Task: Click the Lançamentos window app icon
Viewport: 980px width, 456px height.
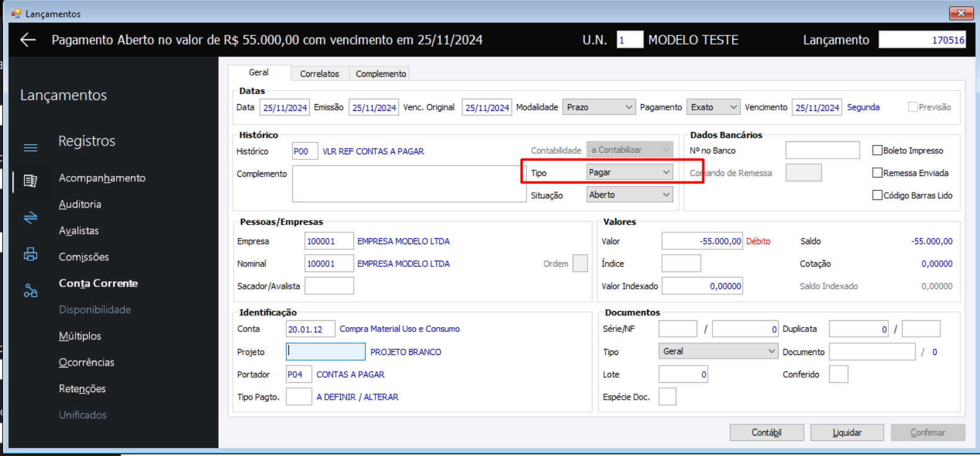Action: pos(16,13)
